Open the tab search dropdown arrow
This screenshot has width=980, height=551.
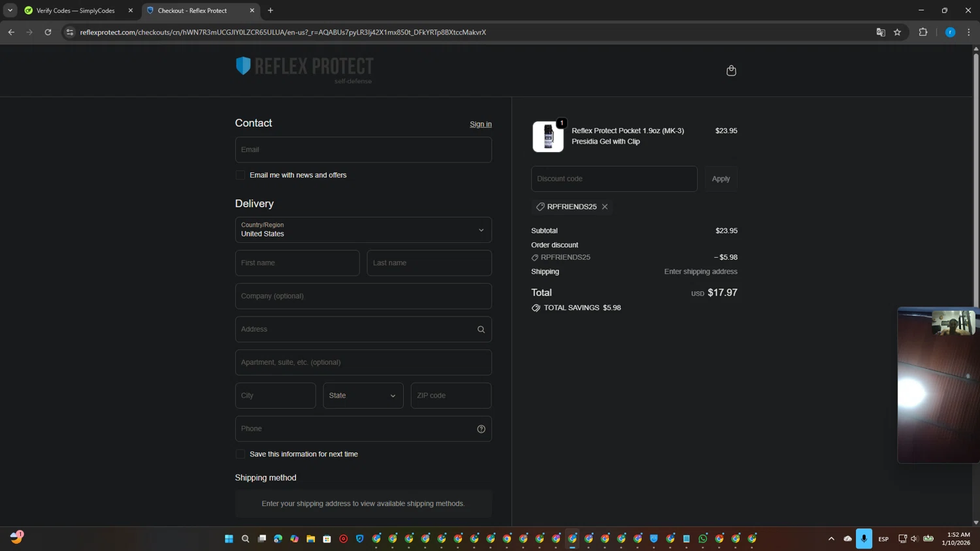click(x=10, y=10)
